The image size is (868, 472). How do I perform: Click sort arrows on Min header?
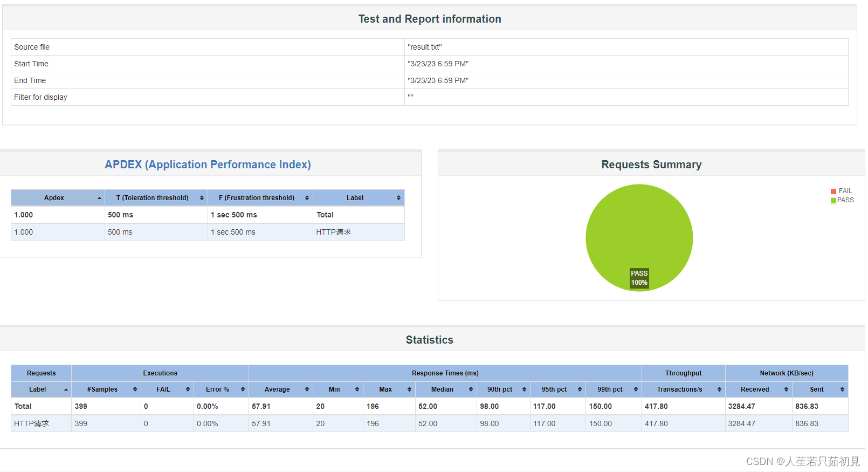(x=357, y=389)
